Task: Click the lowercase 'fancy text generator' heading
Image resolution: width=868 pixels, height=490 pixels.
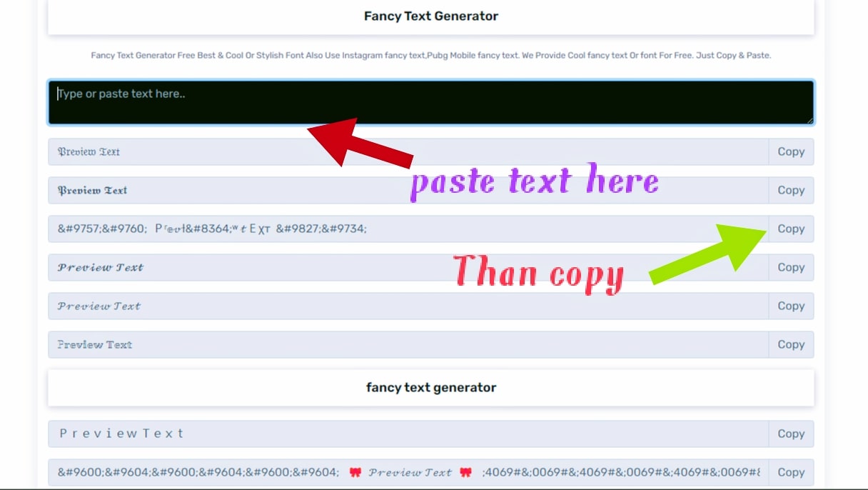Action: click(431, 387)
